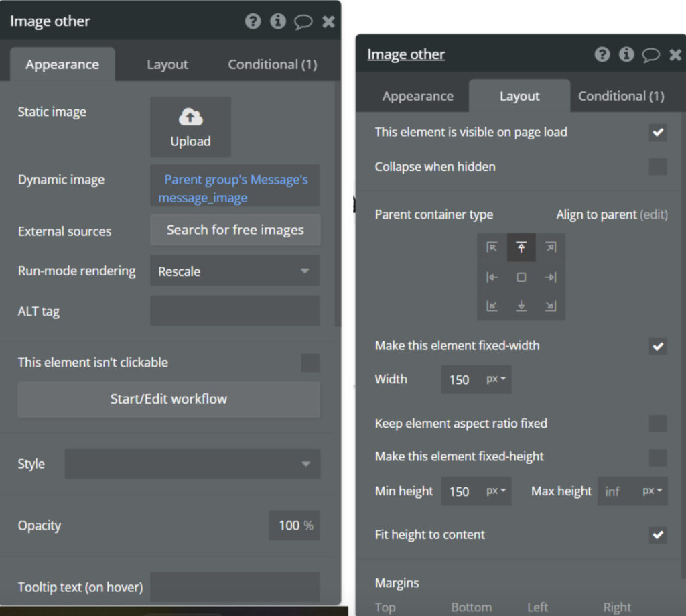Open help question mark in left panel
Image resolution: width=686 pixels, height=616 pixels.
(x=253, y=21)
